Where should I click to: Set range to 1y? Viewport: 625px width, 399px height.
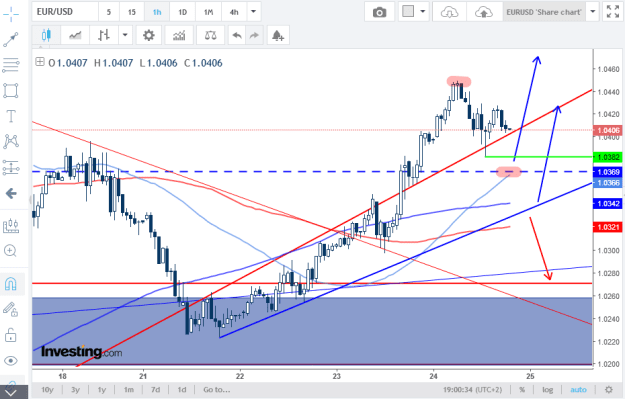click(x=102, y=390)
